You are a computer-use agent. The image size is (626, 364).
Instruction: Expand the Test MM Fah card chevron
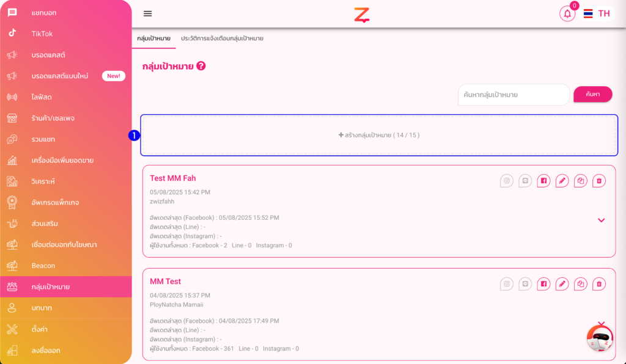pyautogui.click(x=602, y=220)
